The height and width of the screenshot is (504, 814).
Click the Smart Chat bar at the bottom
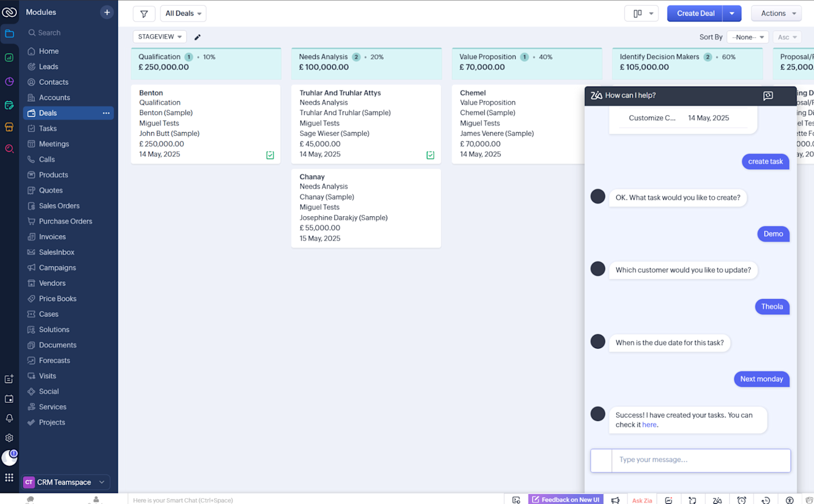(x=317, y=500)
